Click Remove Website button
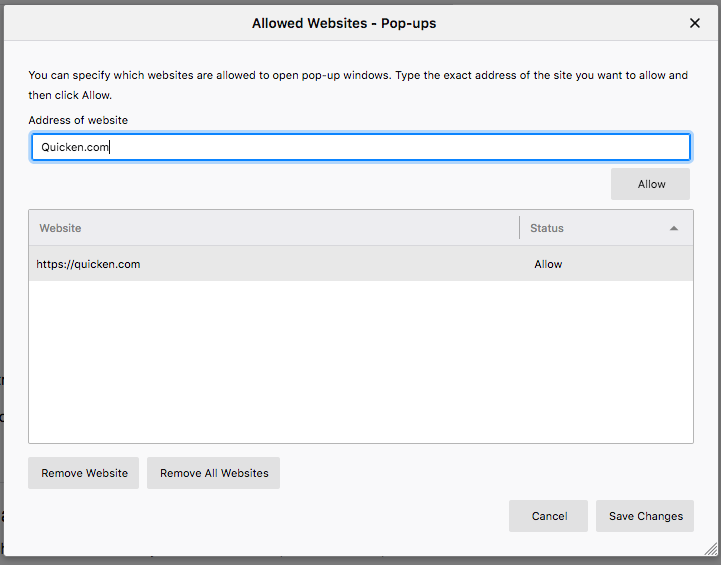 pos(84,473)
